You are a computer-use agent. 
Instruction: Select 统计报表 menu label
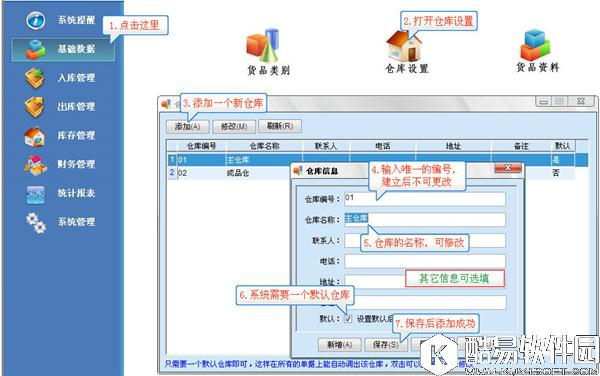76,193
